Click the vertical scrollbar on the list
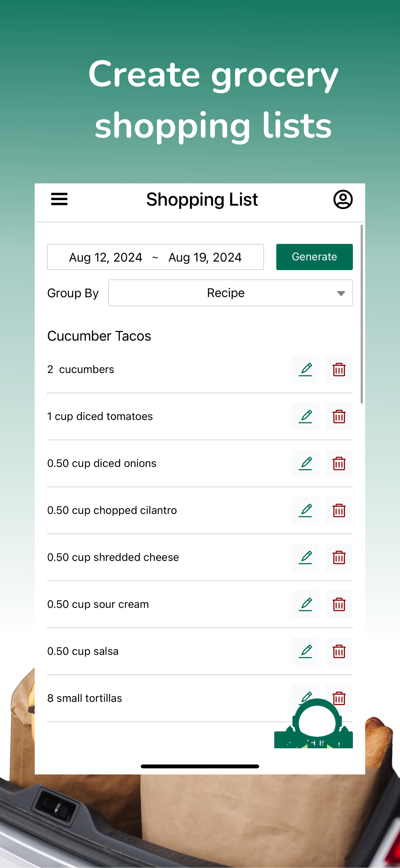 pyautogui.click(x=362, y=314)
